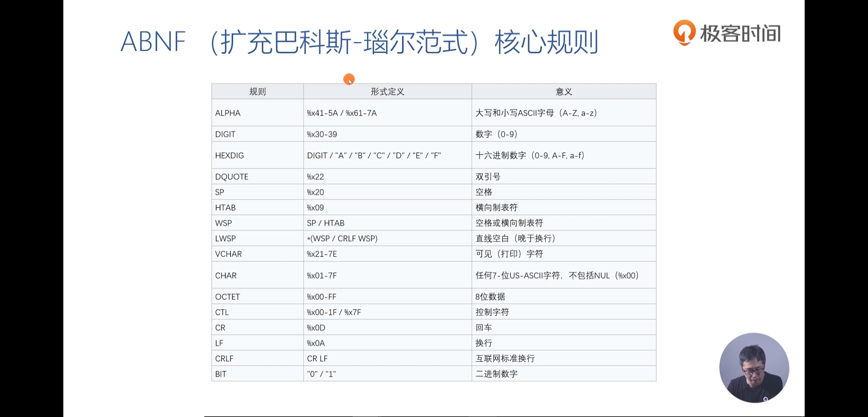Click the '%x21-7E' definition cell
Screen dimensions: 868x417
click(388, 254)
